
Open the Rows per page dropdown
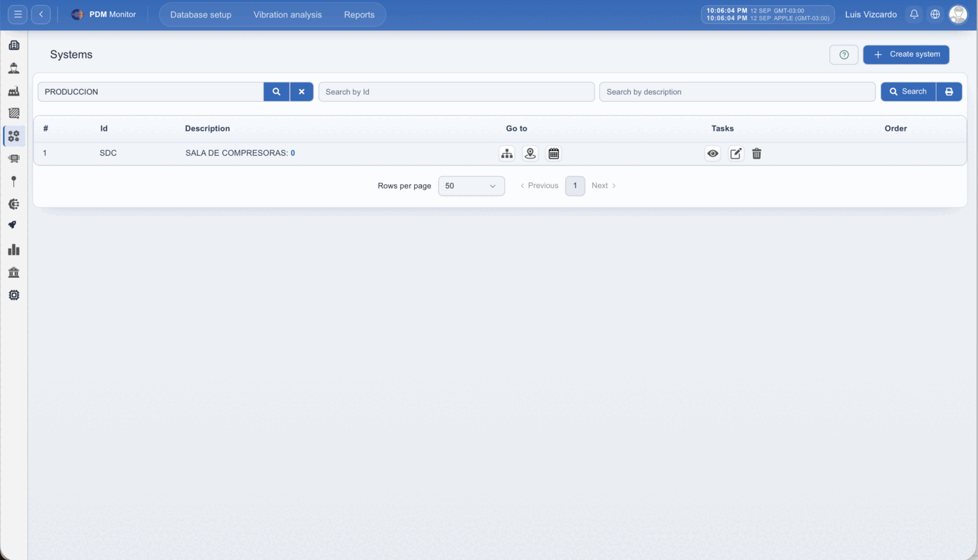pos(472,186)
